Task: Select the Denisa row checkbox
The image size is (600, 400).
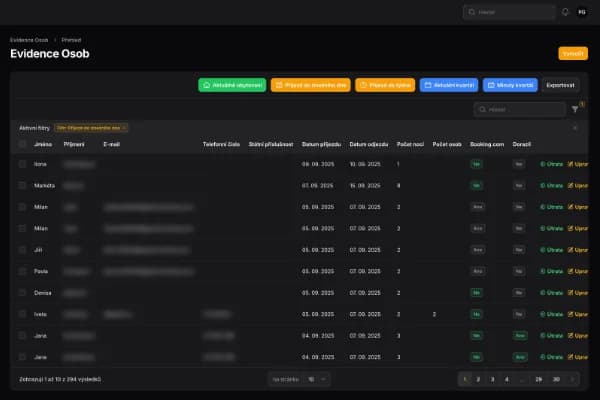Action: coord(22,292)
